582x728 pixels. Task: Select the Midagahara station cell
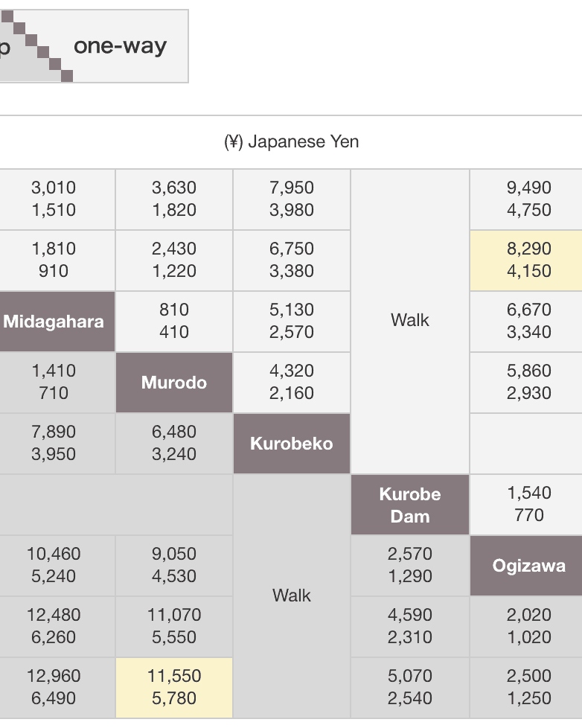tap(54, 322)
